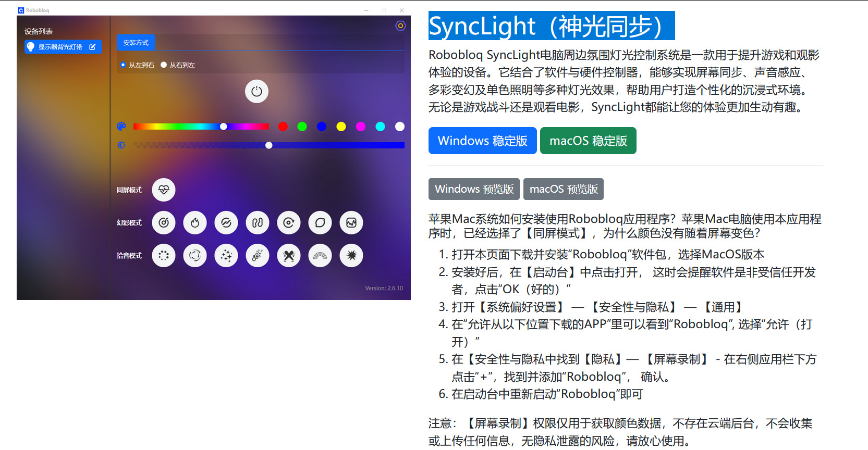Select the rotating target effect in 幻彩模式
The height and width of the screenshot is (450, 868).
click(x=289, y=223)
